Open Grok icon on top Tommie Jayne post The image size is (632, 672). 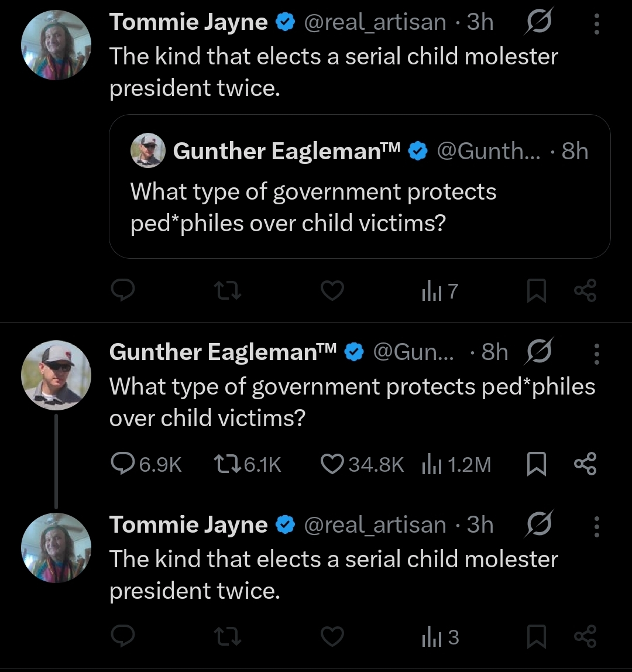click(x=538, y=21)
